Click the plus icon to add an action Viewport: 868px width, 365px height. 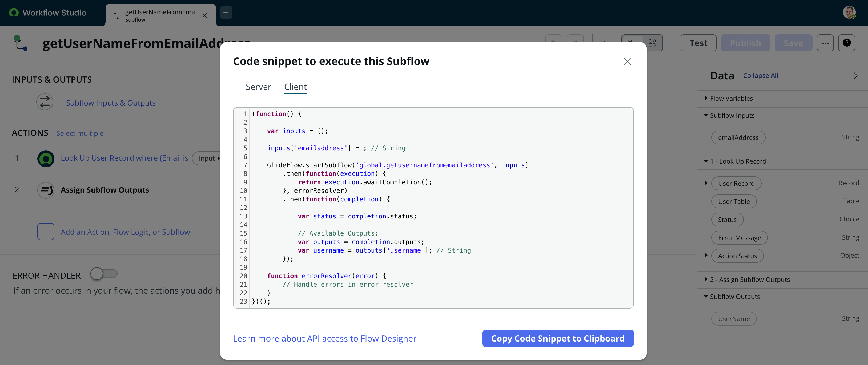(x=46, y=232)
